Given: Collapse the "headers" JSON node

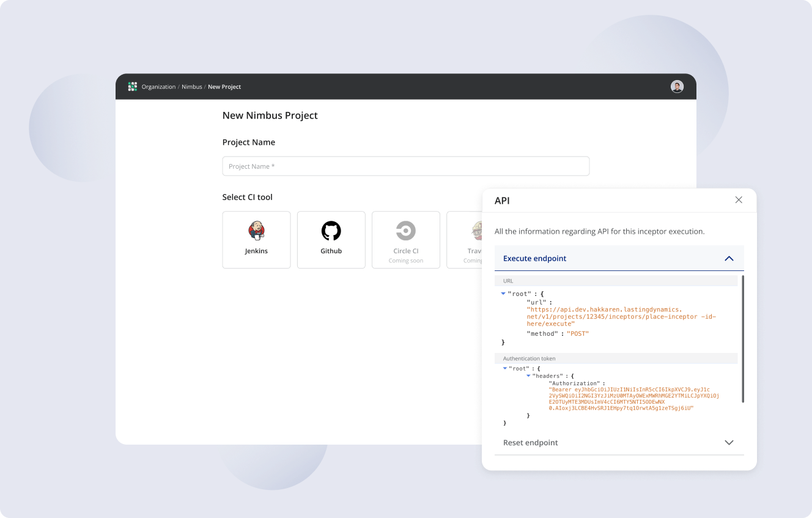Looking at the screenshot, I should [x=529, y=376].
